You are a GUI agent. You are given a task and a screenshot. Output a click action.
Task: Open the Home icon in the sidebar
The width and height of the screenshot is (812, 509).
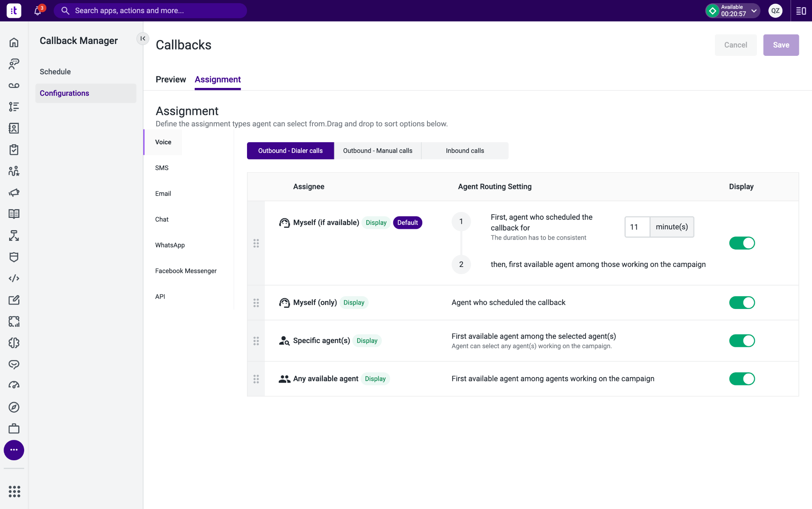tap(14, 42)
